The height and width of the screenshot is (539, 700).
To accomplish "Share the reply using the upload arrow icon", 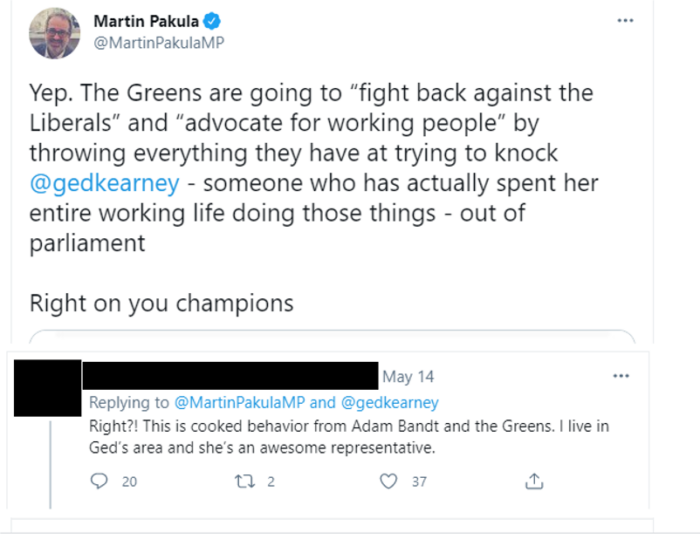I will click(x=534, y=481).
